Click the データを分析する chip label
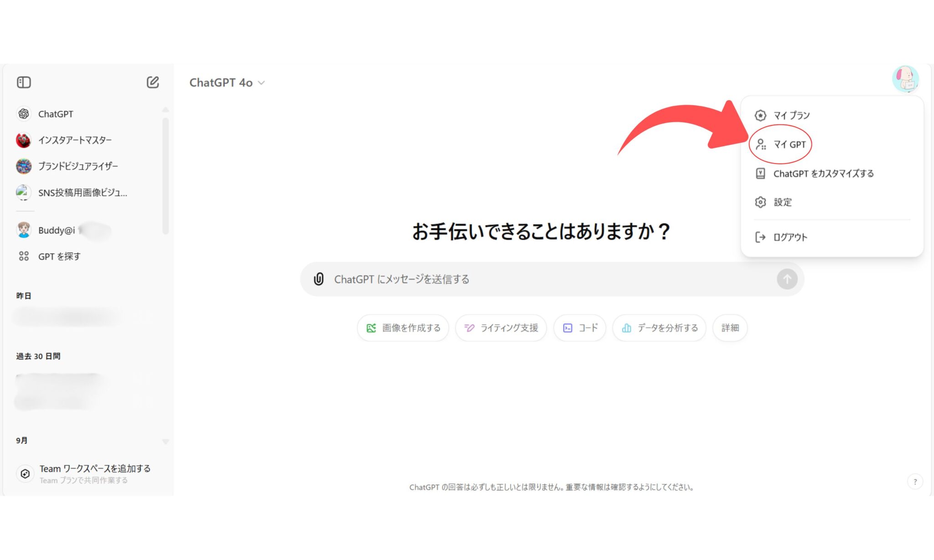Viewport: 934px width, 560px height. click(x=668, y=328)
